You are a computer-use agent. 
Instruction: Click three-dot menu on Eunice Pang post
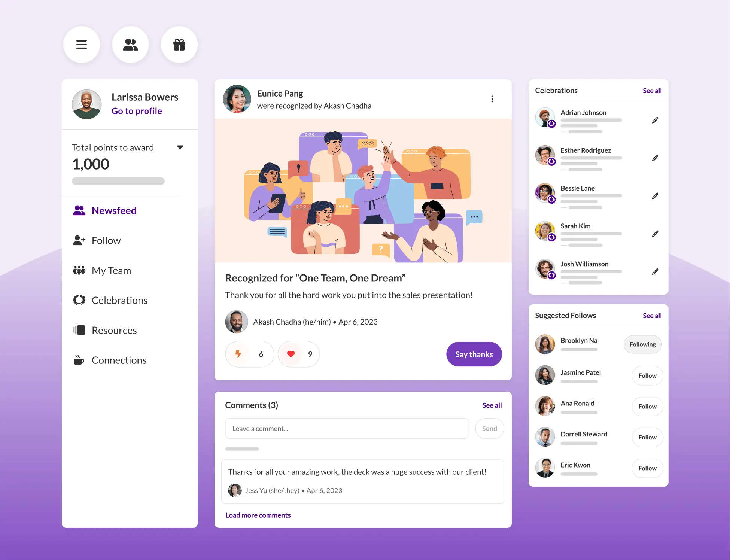point(492,99)
